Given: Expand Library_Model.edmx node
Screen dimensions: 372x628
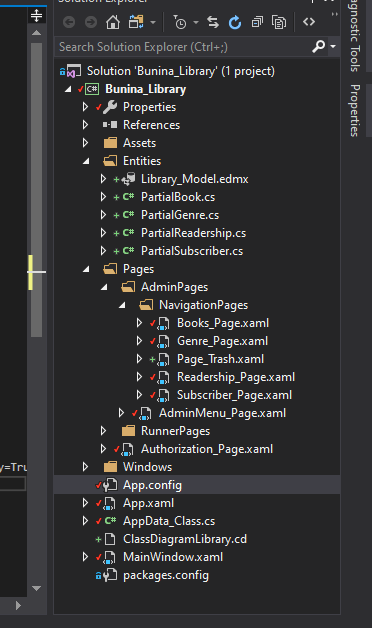Looking at the screenshot, I should tap(103, 179).
